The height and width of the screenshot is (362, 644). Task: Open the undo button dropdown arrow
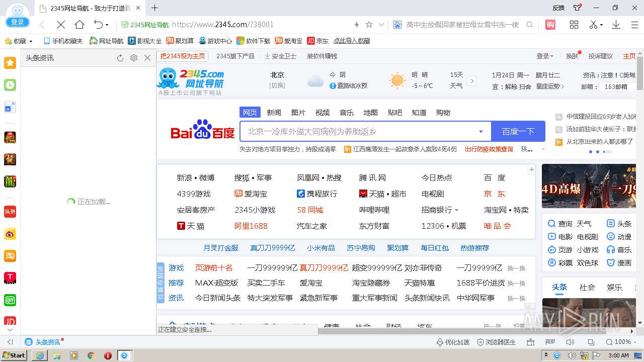107,25
